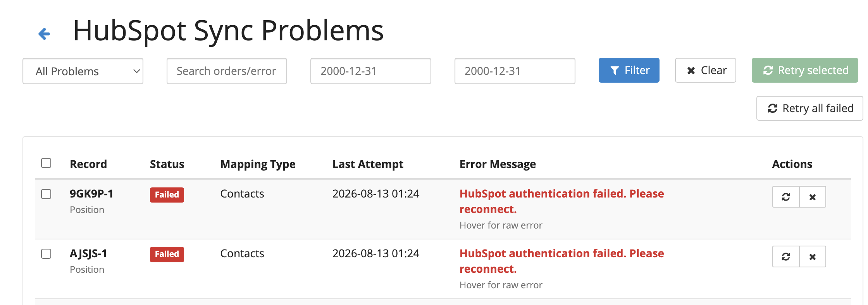The height and width of the screenshot is (305, 868).
Task: Dismiss the 9GK9P-1 problem row
Action: pyautogui.click(x=813, y=197)
